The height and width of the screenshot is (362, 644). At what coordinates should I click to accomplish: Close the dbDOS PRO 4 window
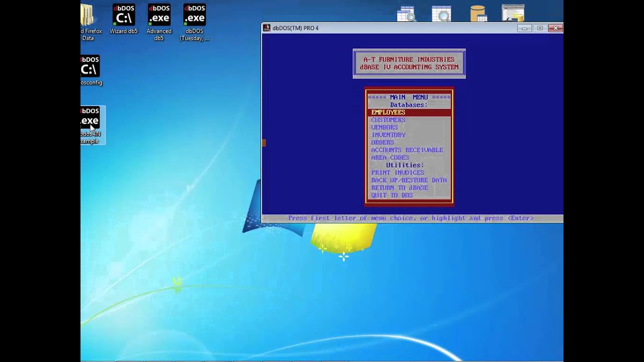555,28
